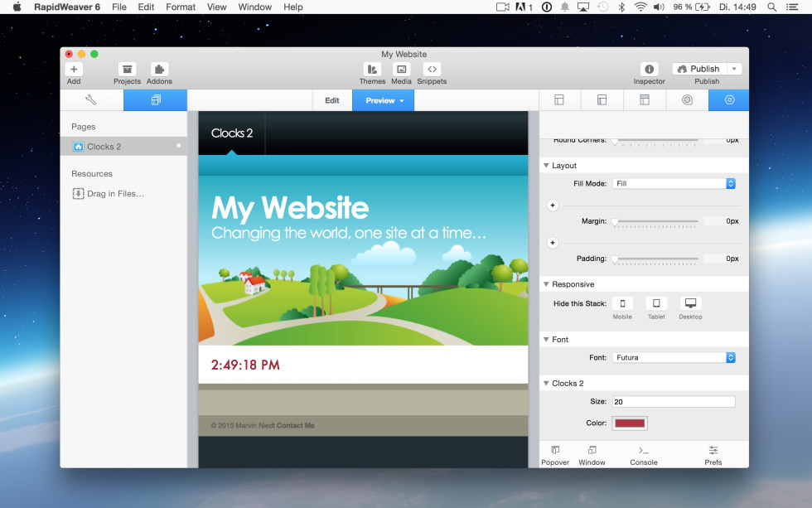
Task: Open the second inspector layout tab
Action: 602,100
